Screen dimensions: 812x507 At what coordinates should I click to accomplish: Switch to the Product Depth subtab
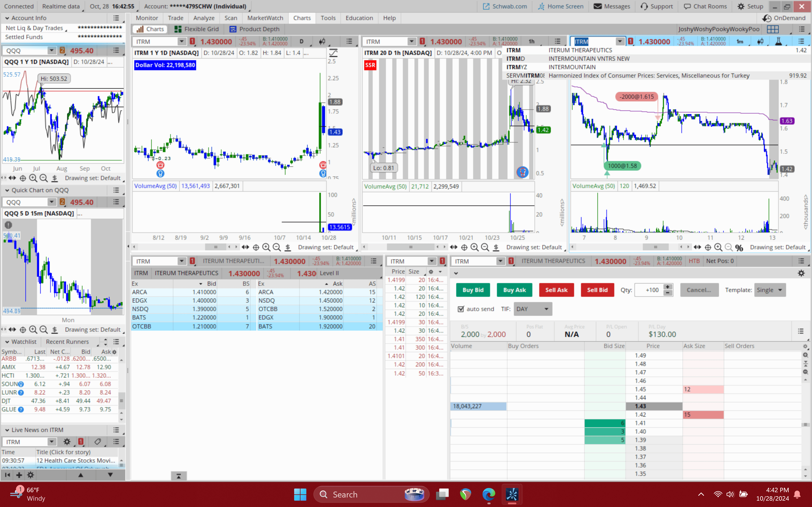coord(254,29)
